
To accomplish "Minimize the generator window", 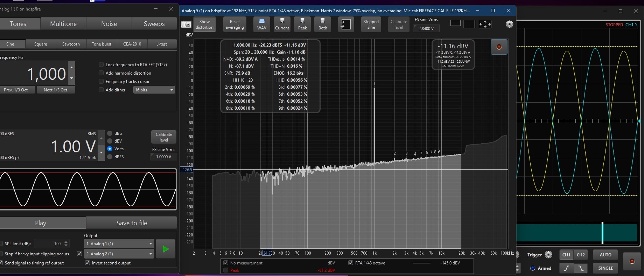I will [x=156, y=9].
